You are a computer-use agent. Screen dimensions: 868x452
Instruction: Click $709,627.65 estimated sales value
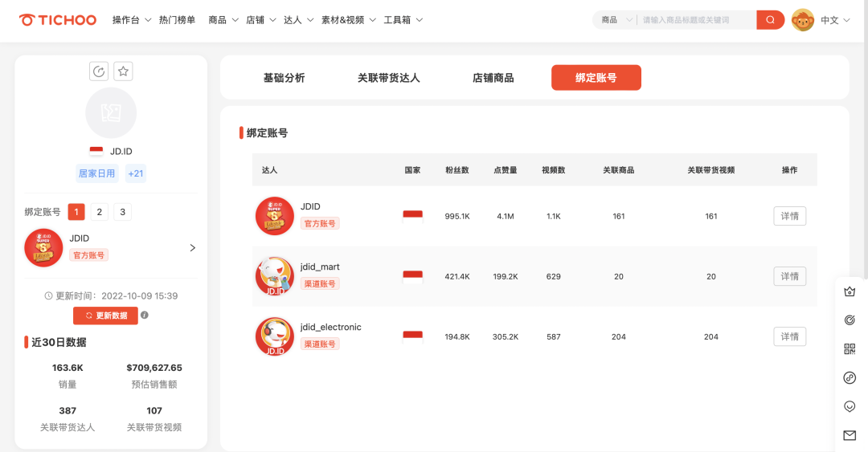tap(154, 368)
